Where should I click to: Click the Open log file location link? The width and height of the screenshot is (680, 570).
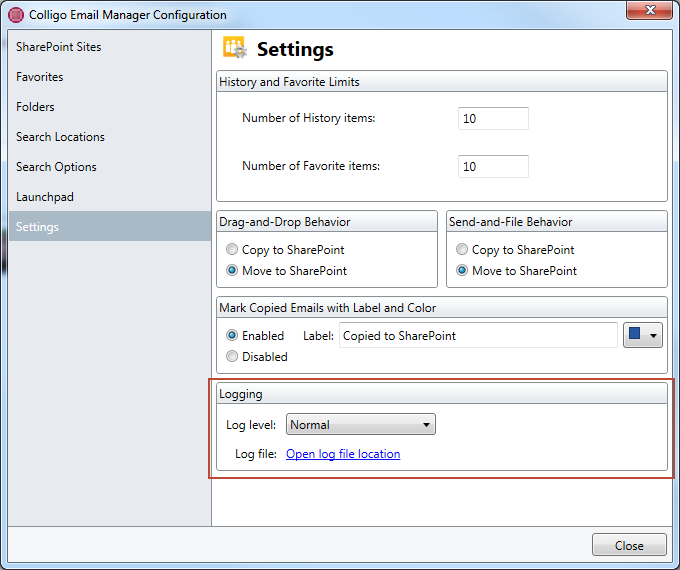343,454
